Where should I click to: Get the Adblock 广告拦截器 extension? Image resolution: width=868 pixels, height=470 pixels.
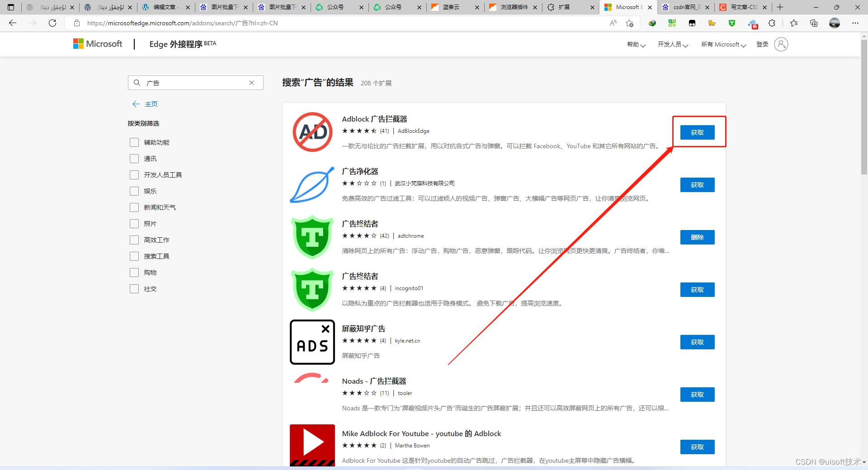tap(697, 132)
